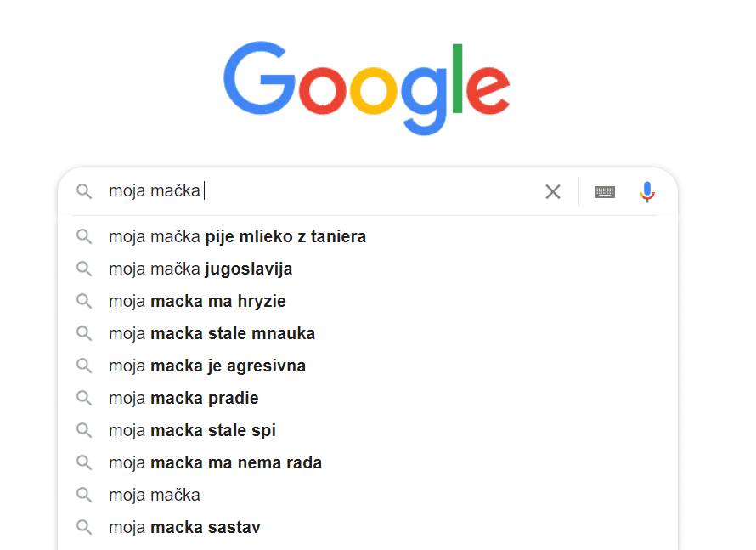This screenshot has height=550, width=756.
Task: Select suggestion 'moja macka pradie'
Action: (368, 398)
